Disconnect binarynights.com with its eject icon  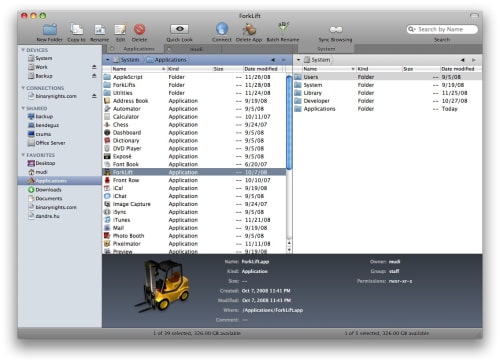click(94, 96)
